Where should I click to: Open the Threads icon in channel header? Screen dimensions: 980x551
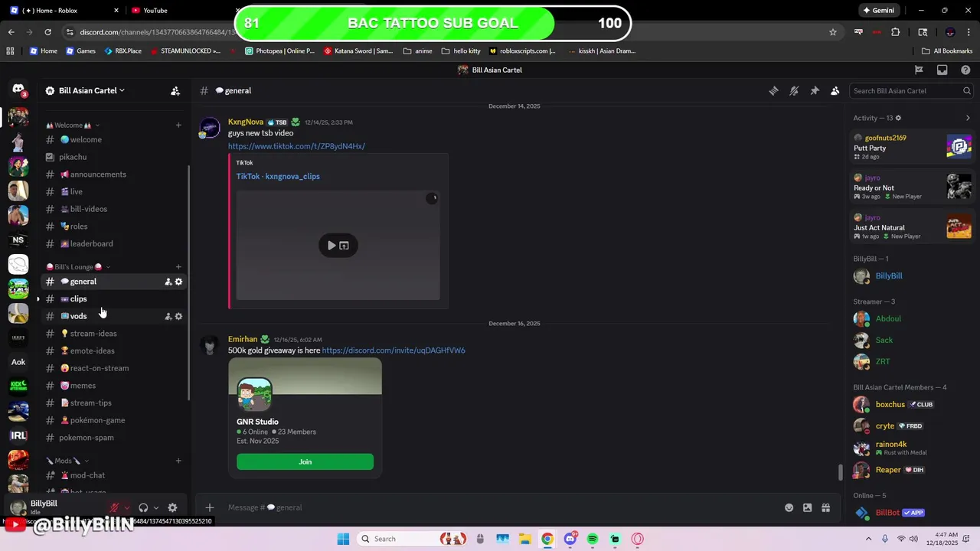tap(773, 90)
